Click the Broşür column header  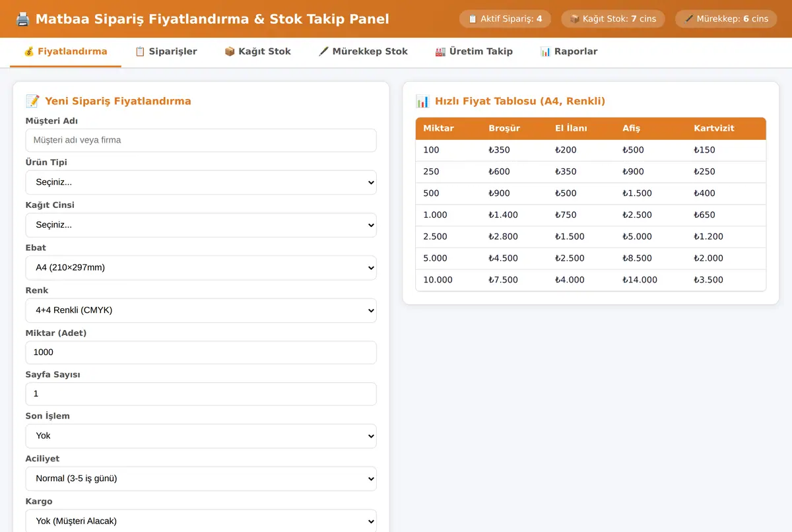pyautogui.click(x=514, y=128)
